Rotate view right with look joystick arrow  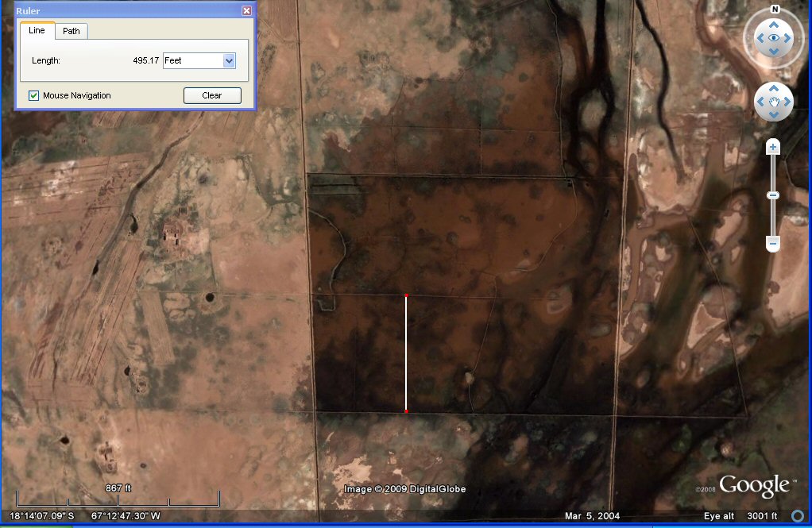[x=788, y=38]
